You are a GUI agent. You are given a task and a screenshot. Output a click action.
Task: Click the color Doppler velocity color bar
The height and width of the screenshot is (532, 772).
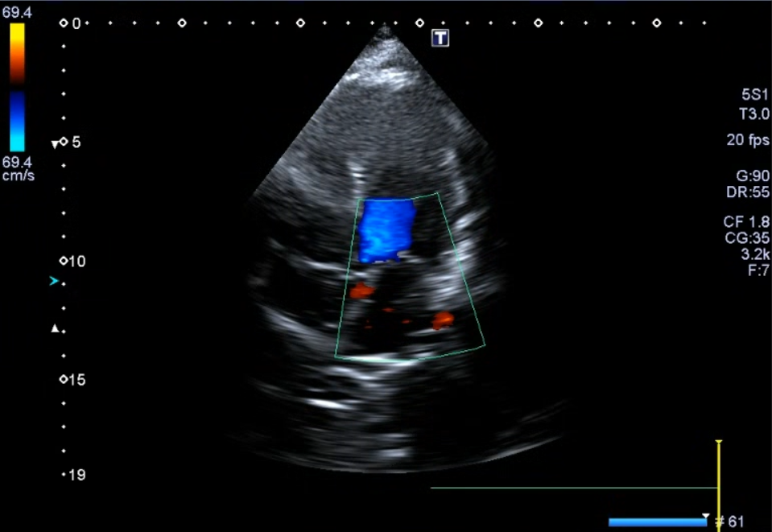[17, 87]
